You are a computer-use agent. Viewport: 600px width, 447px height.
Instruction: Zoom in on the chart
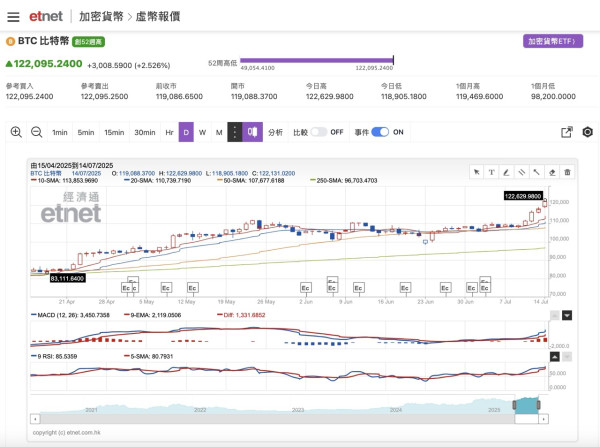tap(16, 132)
